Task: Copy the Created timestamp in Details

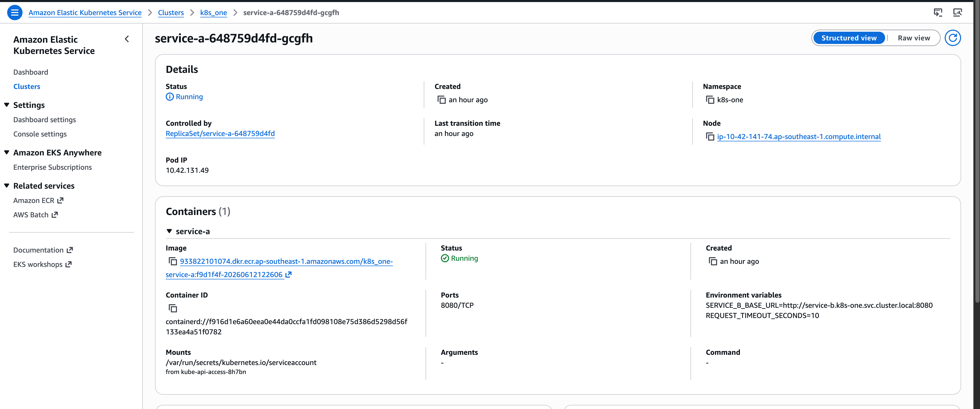Action: [441, 100]
